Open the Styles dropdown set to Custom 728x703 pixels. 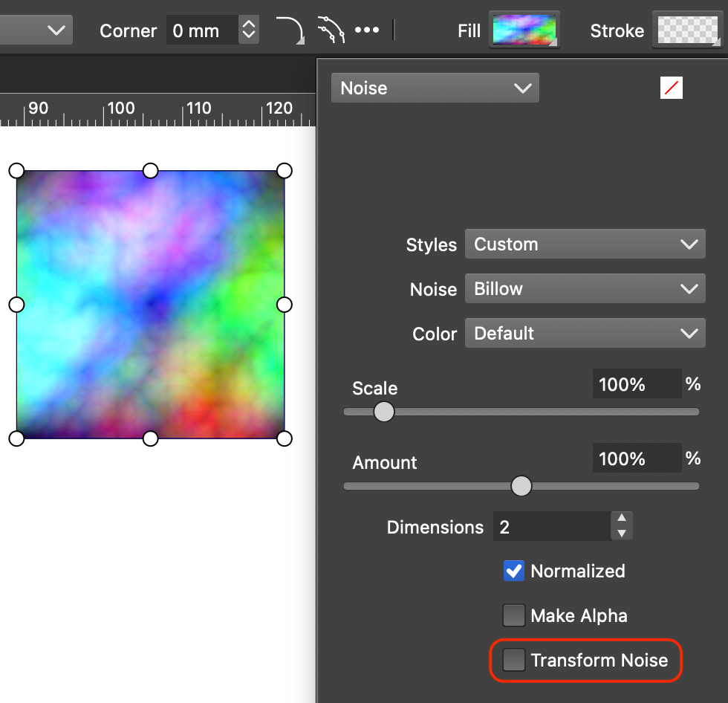(585, 244)
